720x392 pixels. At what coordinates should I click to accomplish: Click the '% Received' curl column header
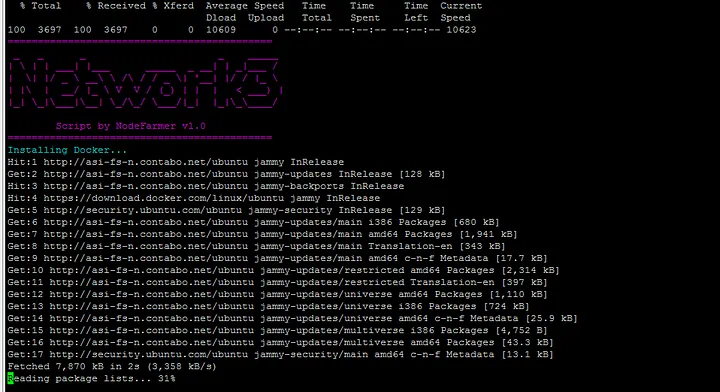click(116, 6)
